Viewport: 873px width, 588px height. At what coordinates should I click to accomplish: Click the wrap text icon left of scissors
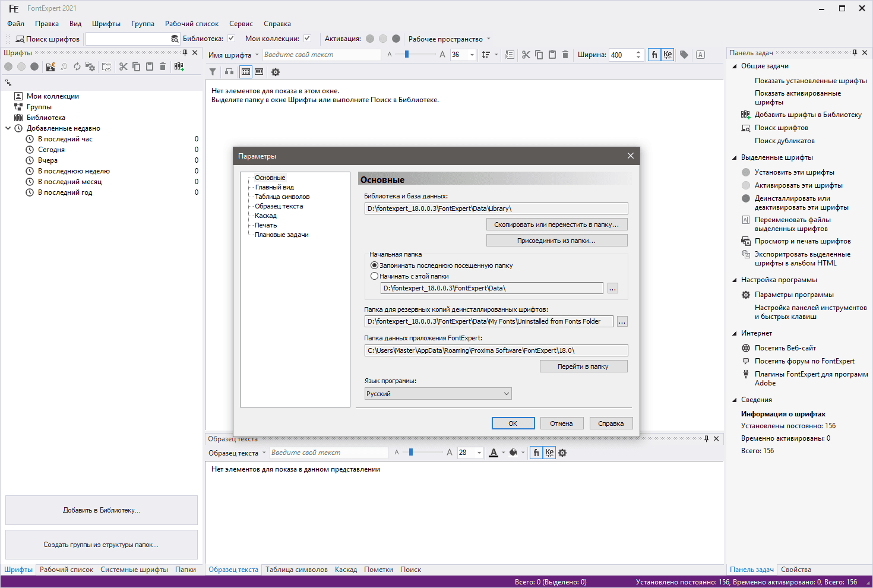coord(510,55)
